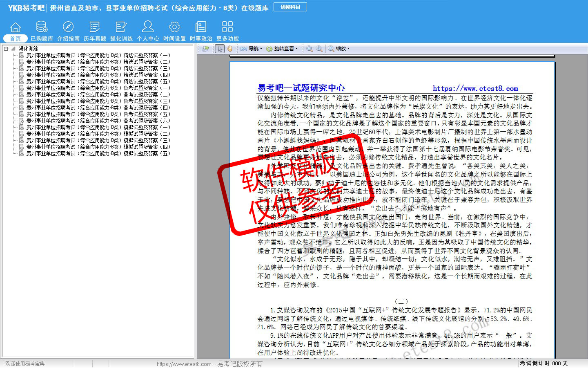Open the 缩放 zoom dropdown
Screen dimensions: 588x368
pos(339,49)
